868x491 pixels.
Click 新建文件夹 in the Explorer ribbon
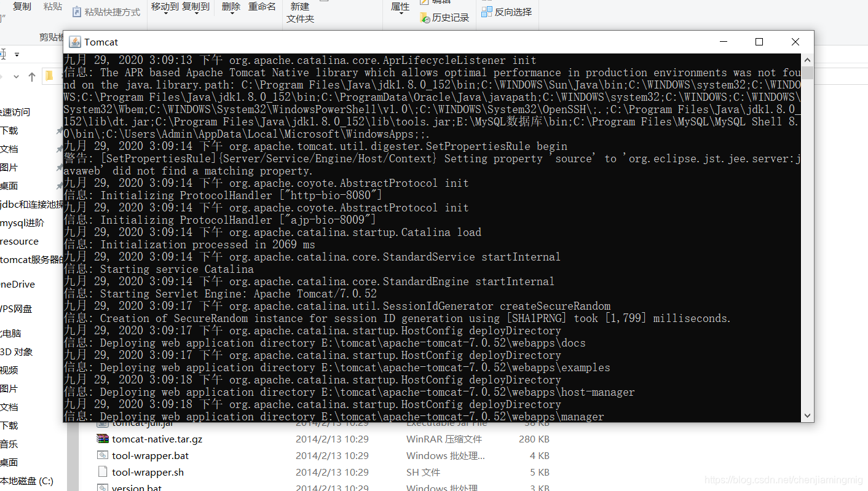pos(300,12)
